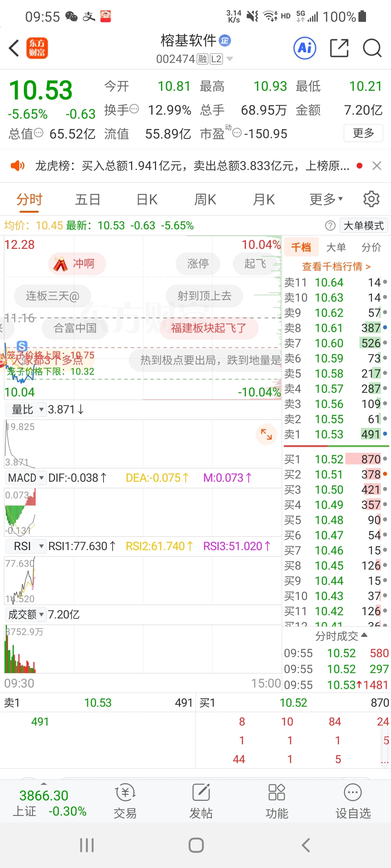Select the 分时 tab
Image resolution: width=391 pixels, height=868 pixels.
(29, 199)
